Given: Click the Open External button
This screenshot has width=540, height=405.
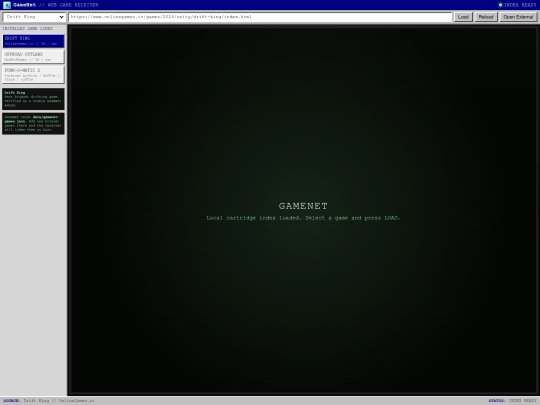Looking at the screenshot, I should pos(518,17).
